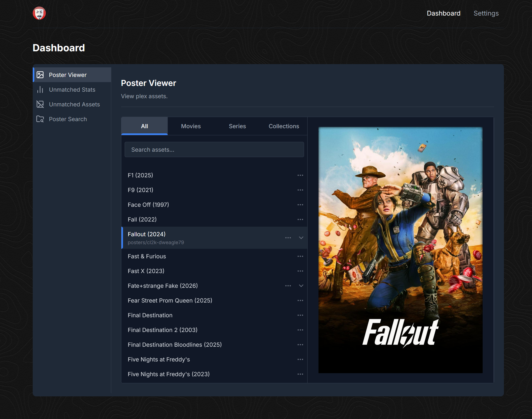This screenshot has height=419, width=532.
Task: Open the three-dot menu for Final Destination collection
Action: coord(300,315)
